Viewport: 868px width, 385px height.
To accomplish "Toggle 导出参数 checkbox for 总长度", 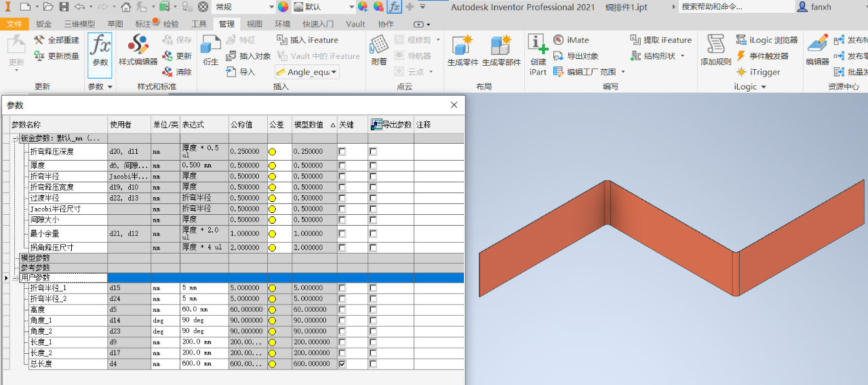I will click(x=373, y=364).
